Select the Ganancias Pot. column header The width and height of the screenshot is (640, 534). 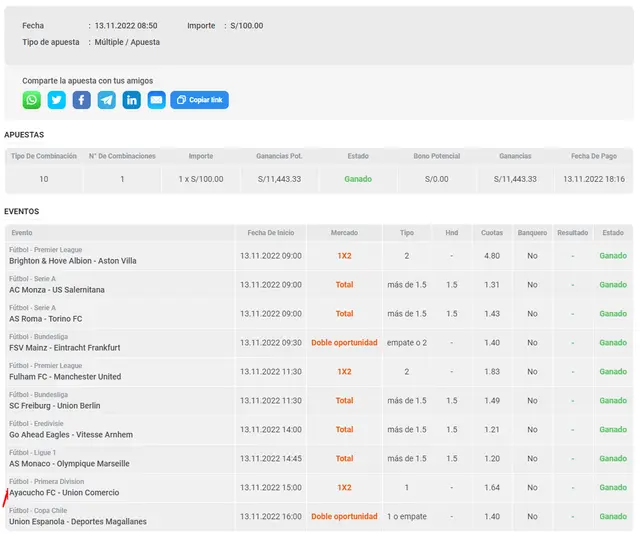(x=279, y=156)
